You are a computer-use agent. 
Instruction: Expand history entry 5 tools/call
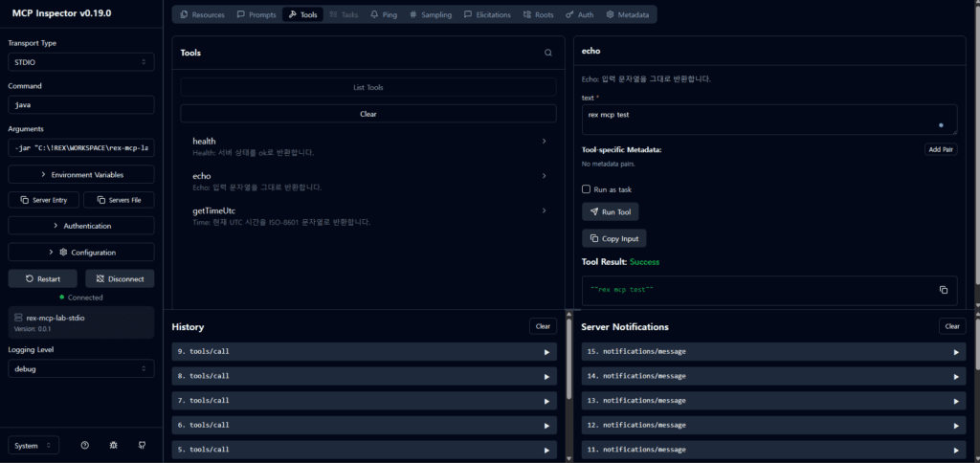[365, 450]
